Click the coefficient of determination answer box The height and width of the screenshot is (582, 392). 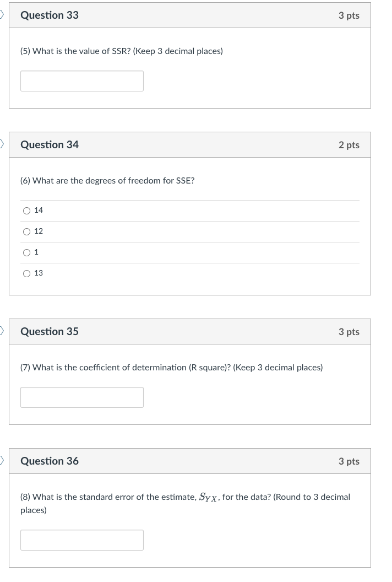[81, 397]
